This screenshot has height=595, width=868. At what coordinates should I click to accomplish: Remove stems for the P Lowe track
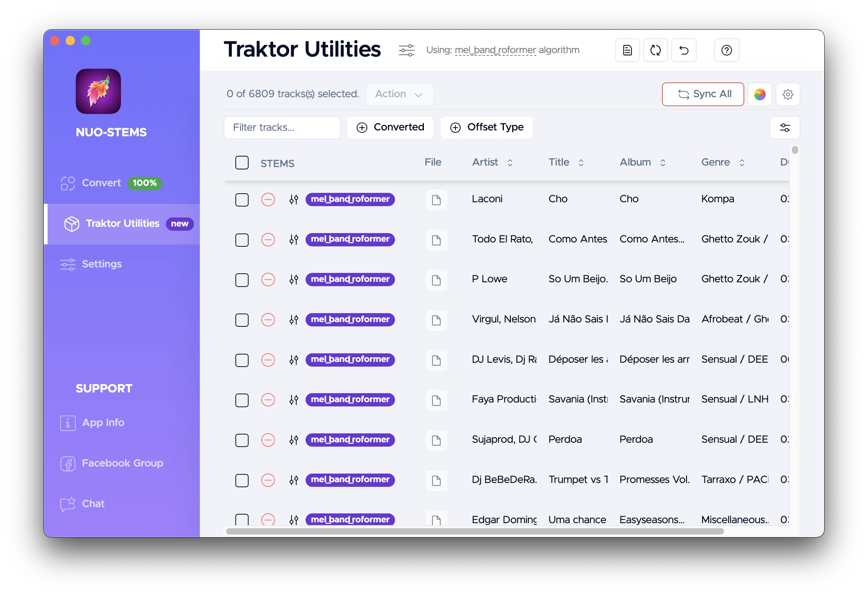click(x=268, y=280)
